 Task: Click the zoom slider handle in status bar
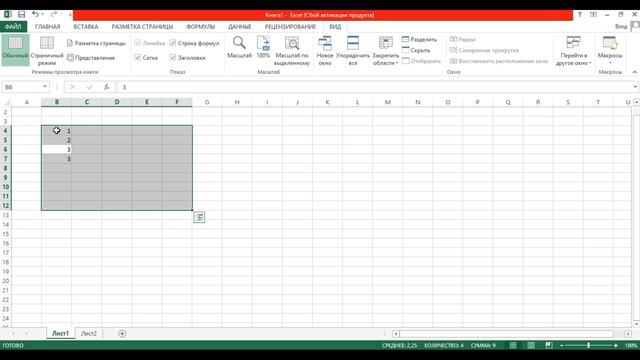coord(589,345)
